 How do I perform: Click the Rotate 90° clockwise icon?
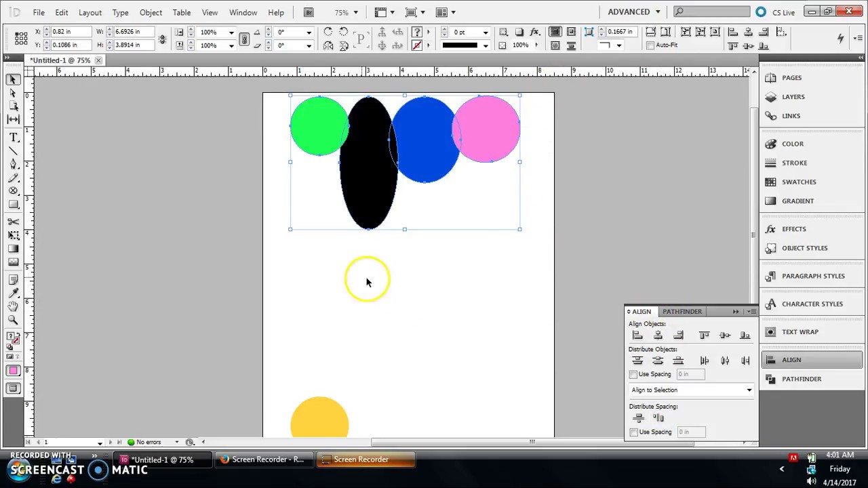328,32
